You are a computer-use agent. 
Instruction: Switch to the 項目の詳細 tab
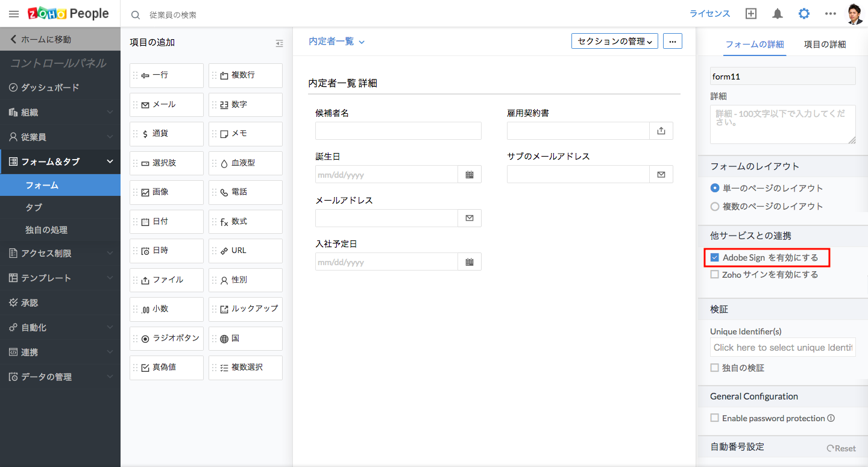pos(825,44)
